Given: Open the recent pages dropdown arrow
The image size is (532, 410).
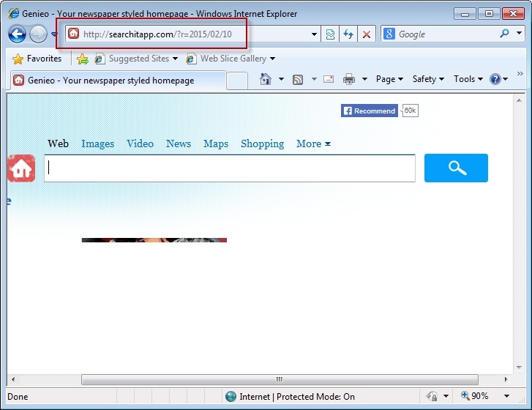Looking at the screenshot, I should [x=54, y=34].
